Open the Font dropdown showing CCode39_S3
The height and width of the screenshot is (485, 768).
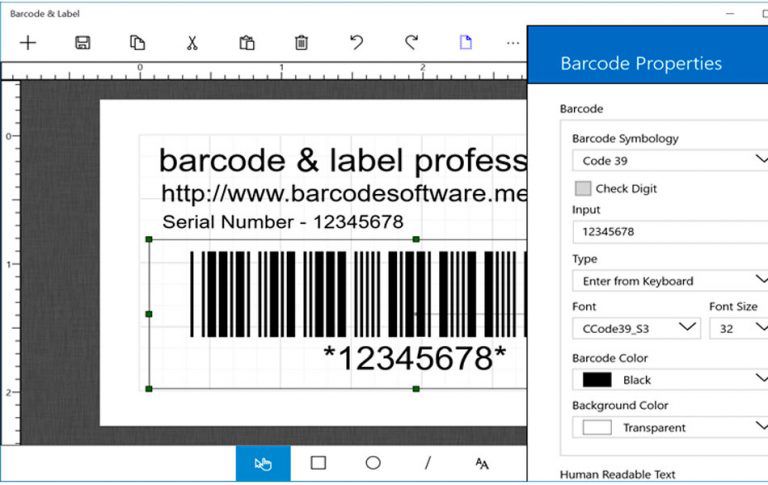coord(635,327)
